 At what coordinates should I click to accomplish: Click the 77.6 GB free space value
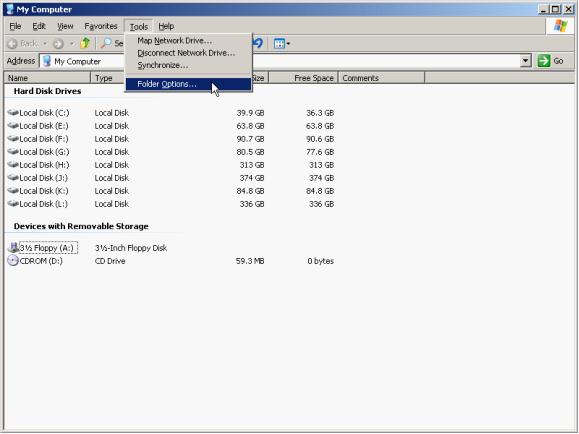tap(320, 152)
